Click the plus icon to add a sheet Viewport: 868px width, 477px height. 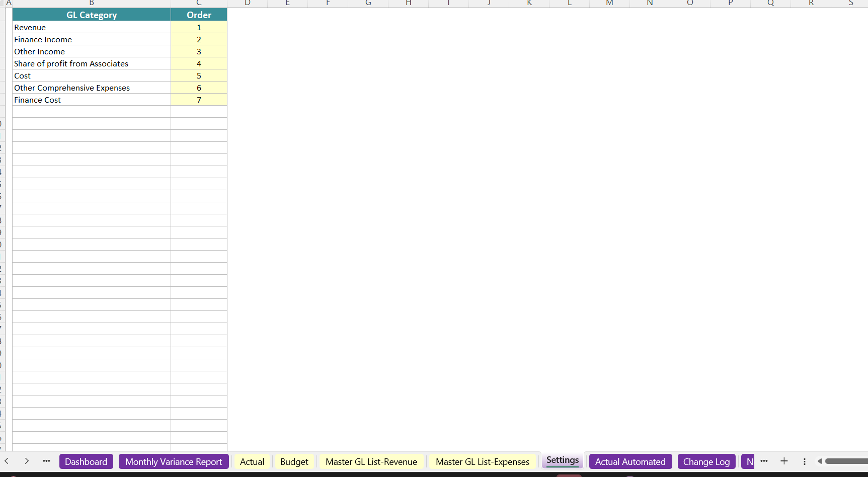point(784,461)
